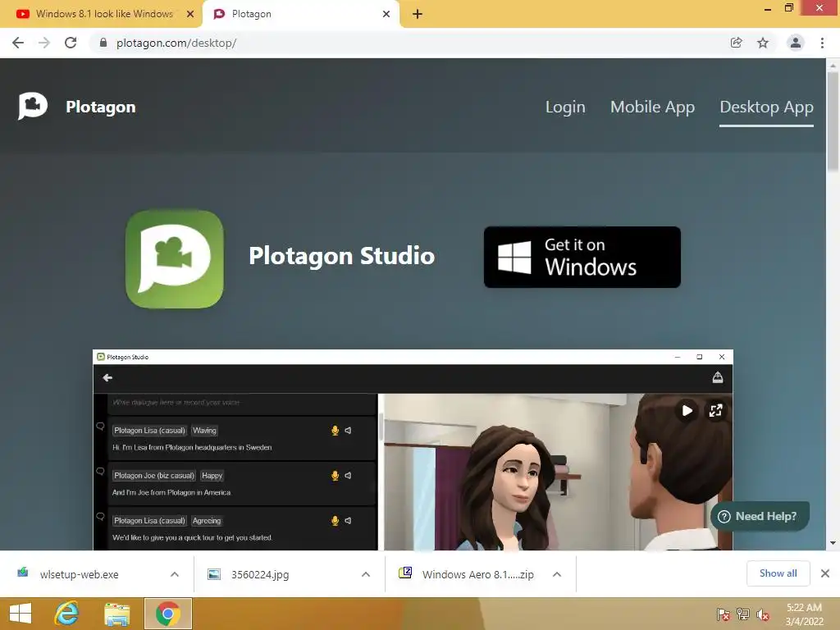Click speaker icon on the Waving dialogue row
The image size is (840, 630).
pyautogui.click(x=348, y=430)
